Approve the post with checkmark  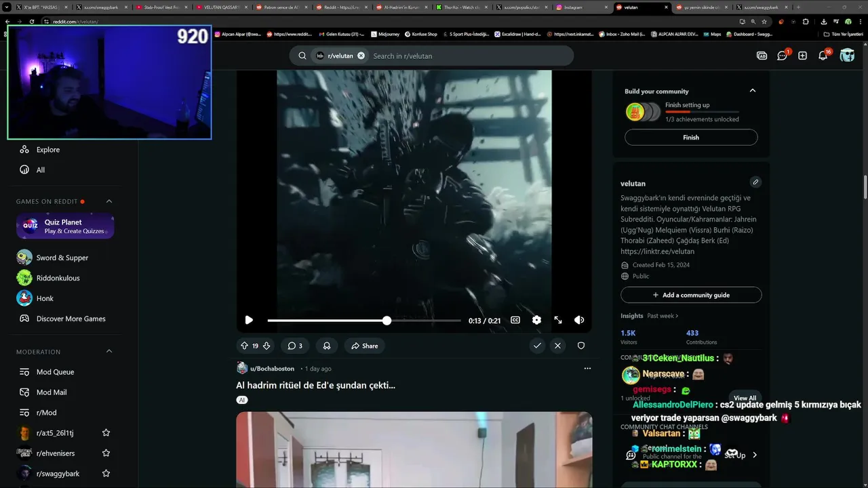(x=537, y=346)
